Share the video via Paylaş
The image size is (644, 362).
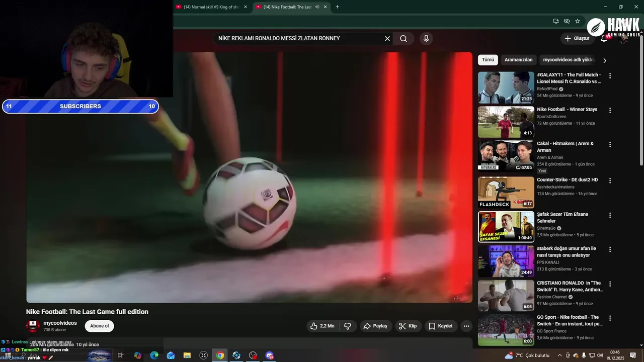click(375, 326)
